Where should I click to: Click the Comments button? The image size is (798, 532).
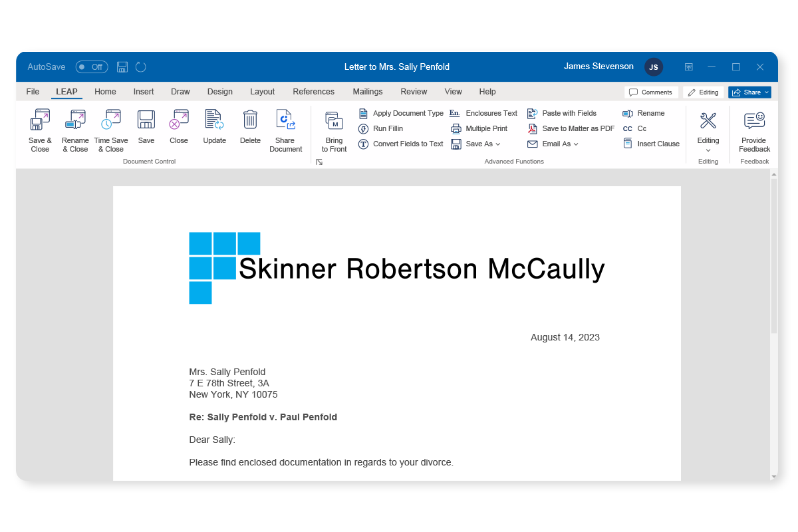click(x=651, y=92)
